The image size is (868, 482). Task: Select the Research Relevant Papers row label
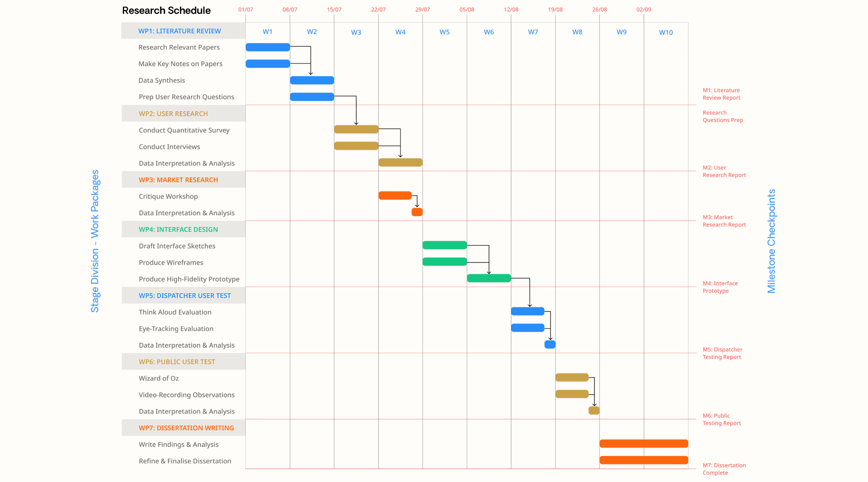[x=179, y=47]
